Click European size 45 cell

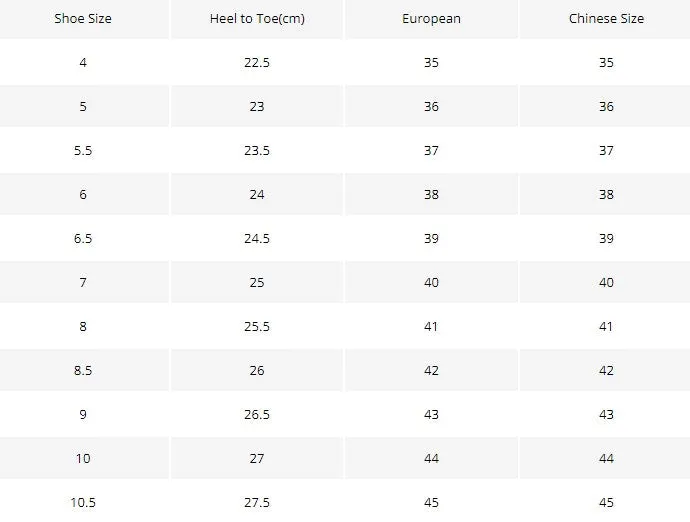pyautogui.click(x=431, y=502)
